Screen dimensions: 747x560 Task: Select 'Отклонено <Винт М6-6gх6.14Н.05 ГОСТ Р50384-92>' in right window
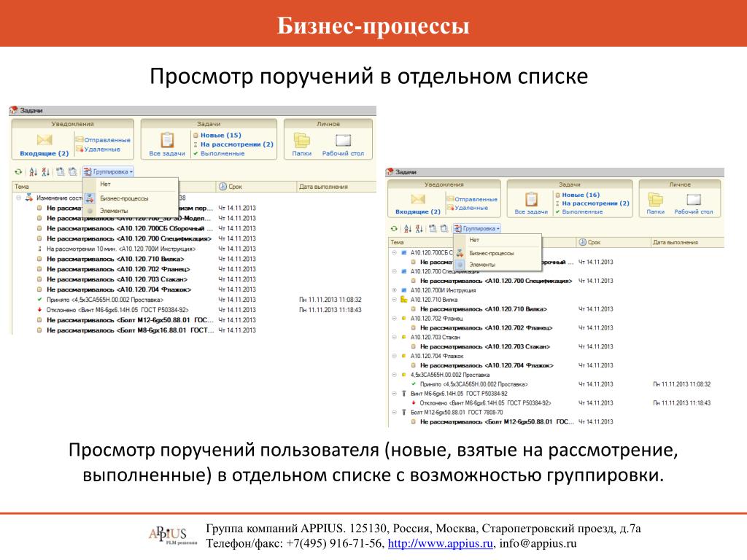pos(485,402)
